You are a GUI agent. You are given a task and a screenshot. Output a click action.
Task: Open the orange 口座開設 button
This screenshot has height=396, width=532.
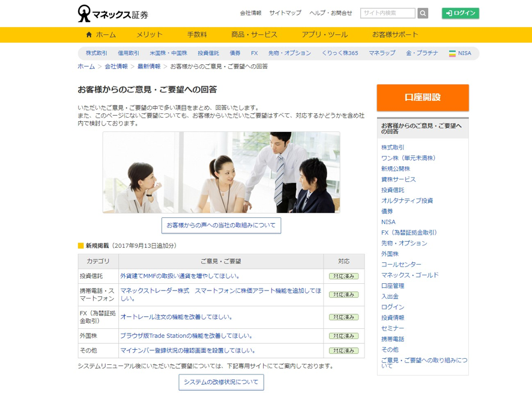point(423,98)
